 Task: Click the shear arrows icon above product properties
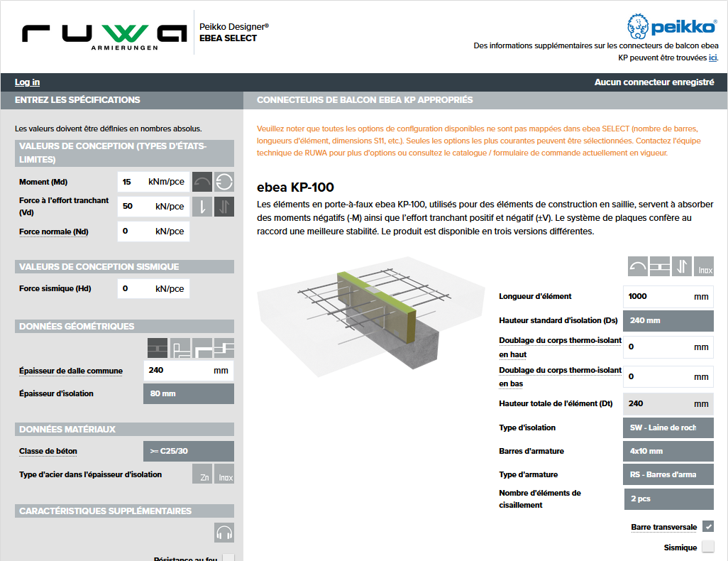pyautogui.click(x=682, y=266)
